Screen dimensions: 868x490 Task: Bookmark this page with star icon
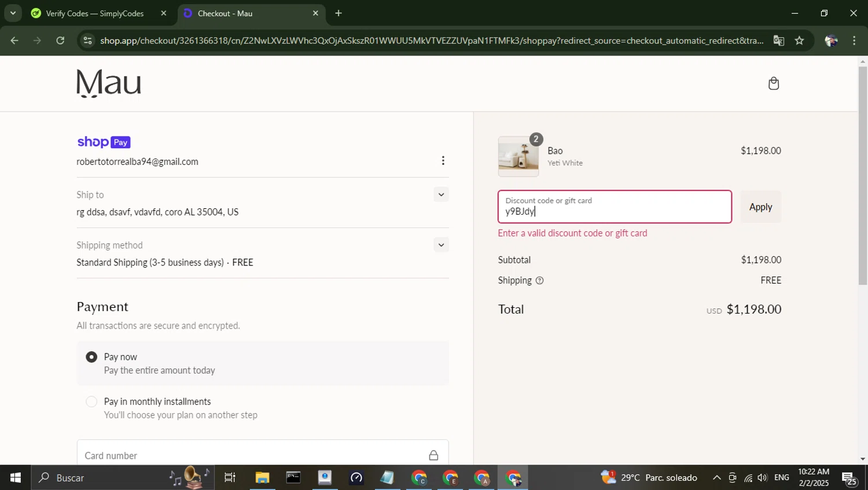pos(799,40)
